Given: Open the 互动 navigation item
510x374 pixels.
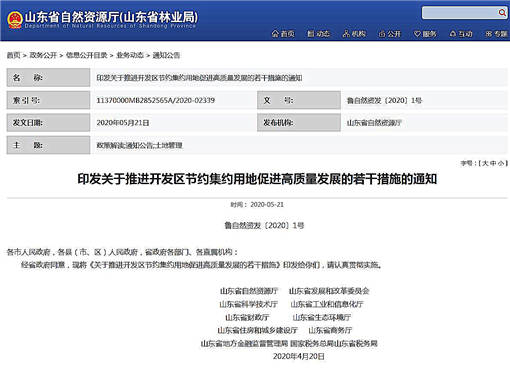Looking at the screenshot, I should pyautogui.click(x=461, y=34).
